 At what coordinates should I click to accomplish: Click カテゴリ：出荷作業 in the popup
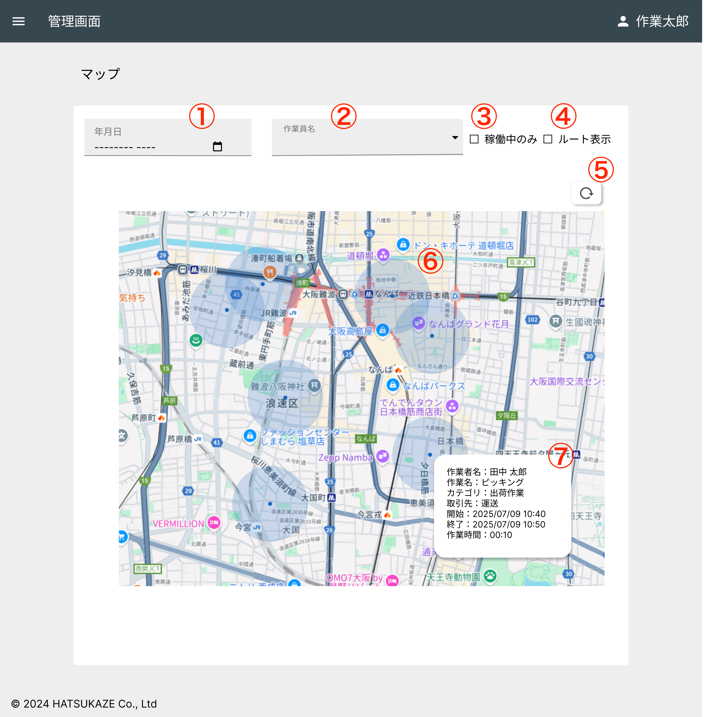coord(485,493)
